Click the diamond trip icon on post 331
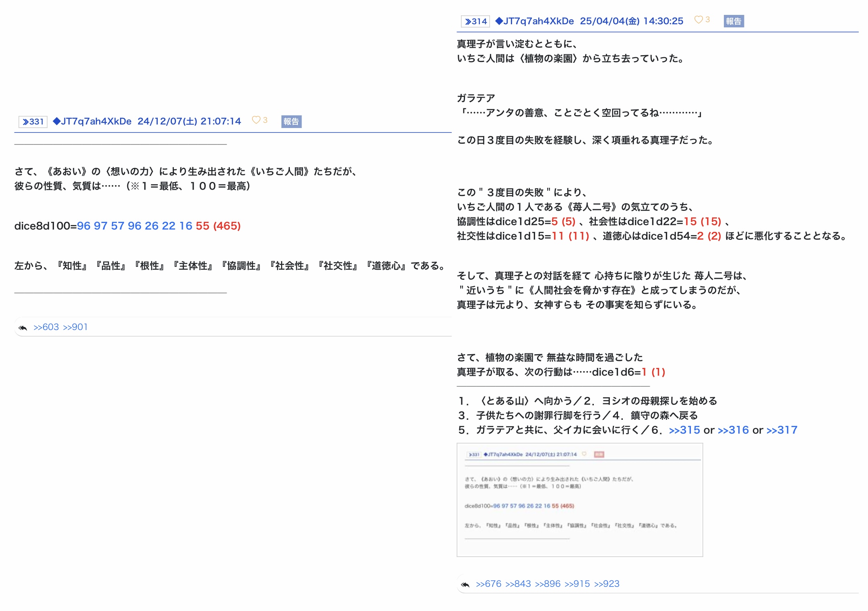This screenshot has height=611, width=868. point(57,122)
